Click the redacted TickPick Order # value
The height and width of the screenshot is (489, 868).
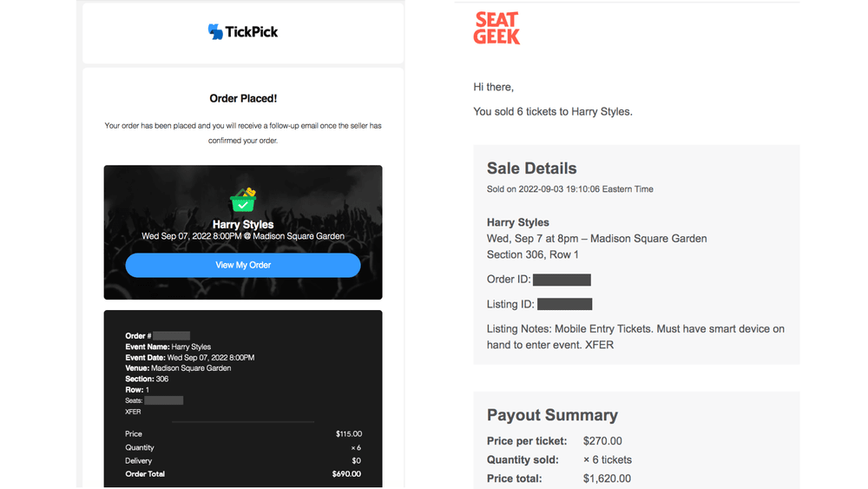172,336
